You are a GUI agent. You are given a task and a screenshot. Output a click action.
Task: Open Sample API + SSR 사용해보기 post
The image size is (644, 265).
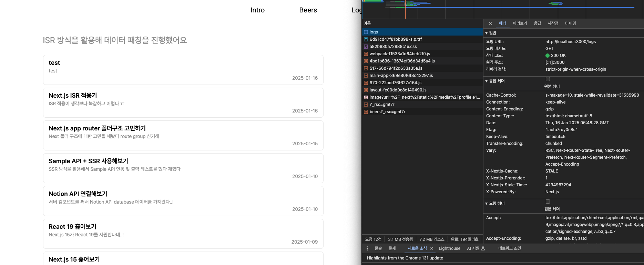click(x=183, y=168)
